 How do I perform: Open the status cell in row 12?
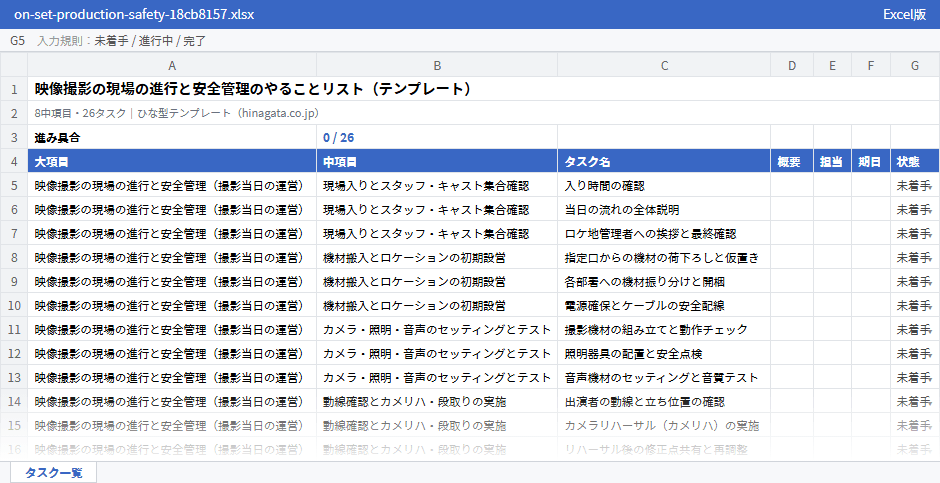[915, 354]
